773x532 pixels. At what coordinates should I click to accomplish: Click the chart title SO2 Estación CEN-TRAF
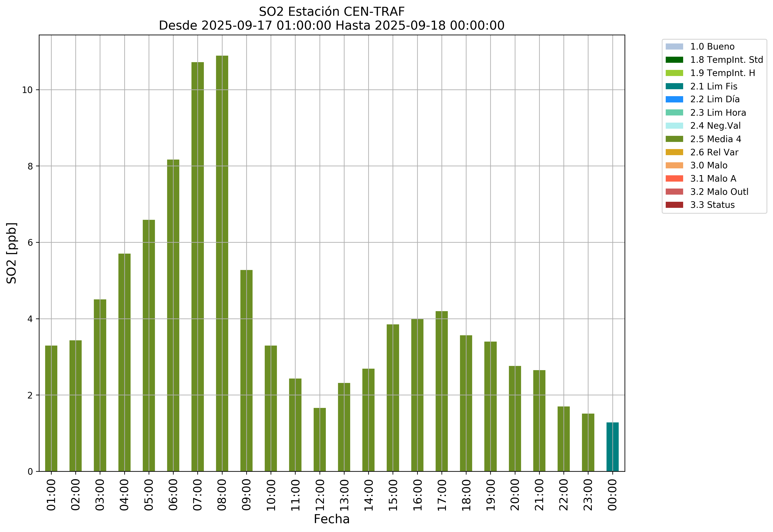[x=332, y=12]
